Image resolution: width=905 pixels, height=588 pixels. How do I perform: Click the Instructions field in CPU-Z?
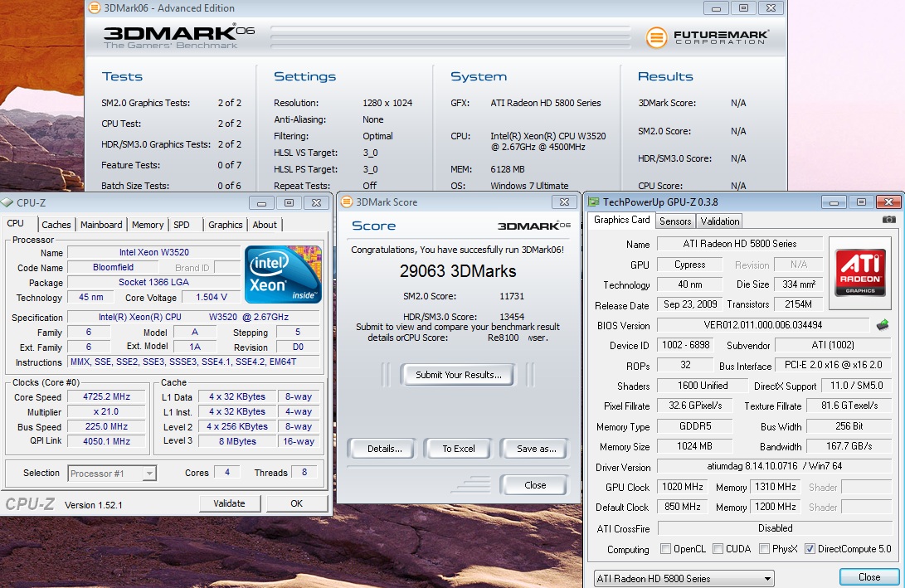(193, 362)
